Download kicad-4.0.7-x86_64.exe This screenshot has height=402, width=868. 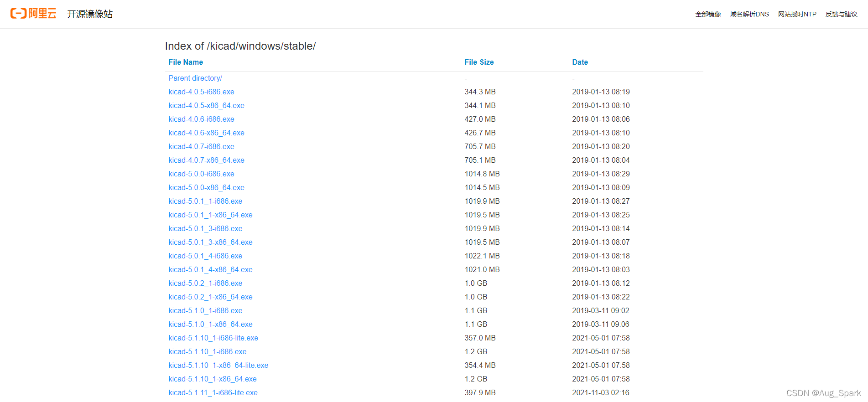point(206,160)
